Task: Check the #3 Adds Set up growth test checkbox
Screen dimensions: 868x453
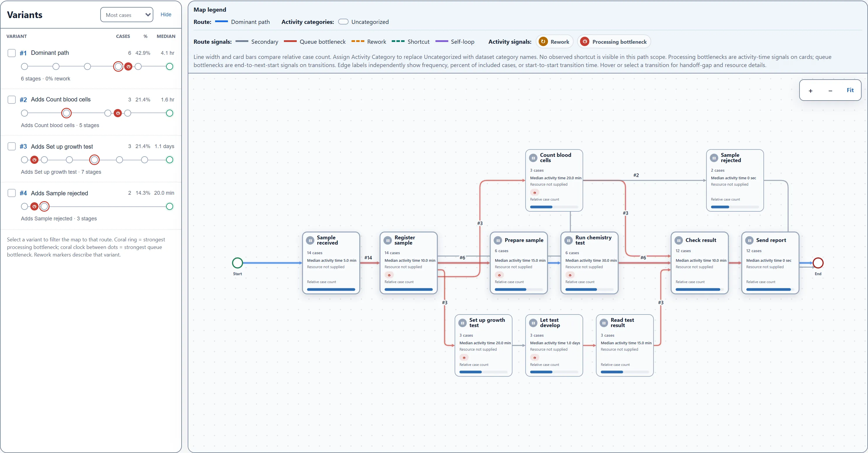Action: [x=11, y=146]
